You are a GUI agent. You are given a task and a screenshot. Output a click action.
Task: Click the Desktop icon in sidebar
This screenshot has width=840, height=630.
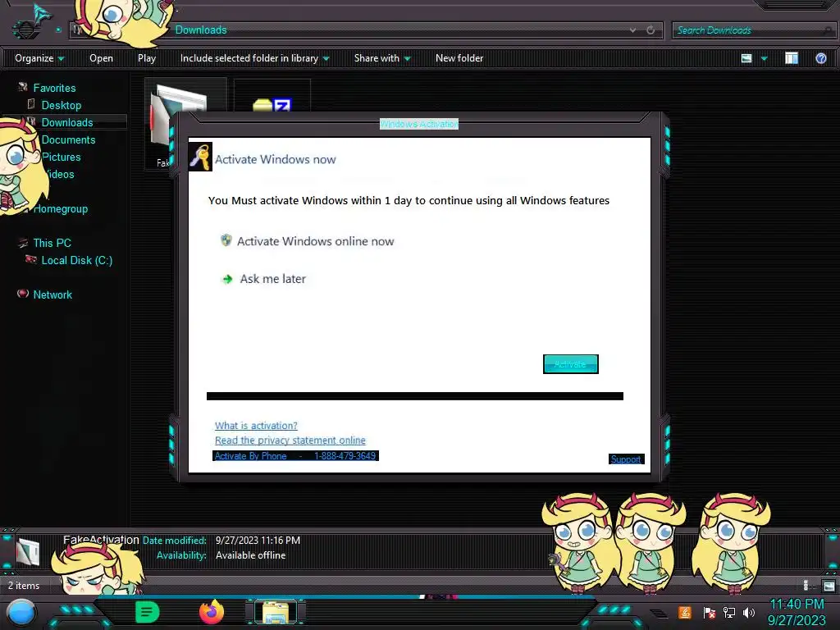coord(31,104)
